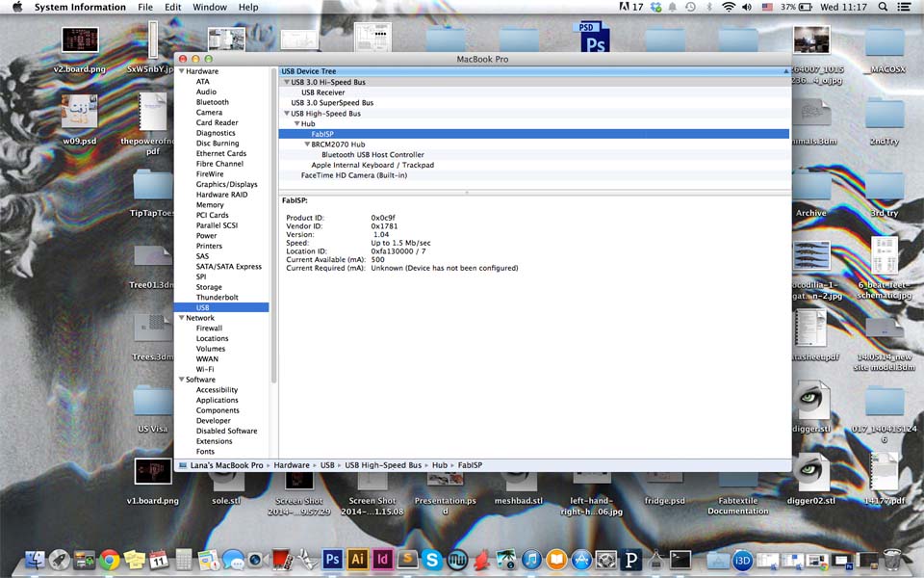Open the Help menu
Viewport: 924px width, 578px height.
(248, 7)
